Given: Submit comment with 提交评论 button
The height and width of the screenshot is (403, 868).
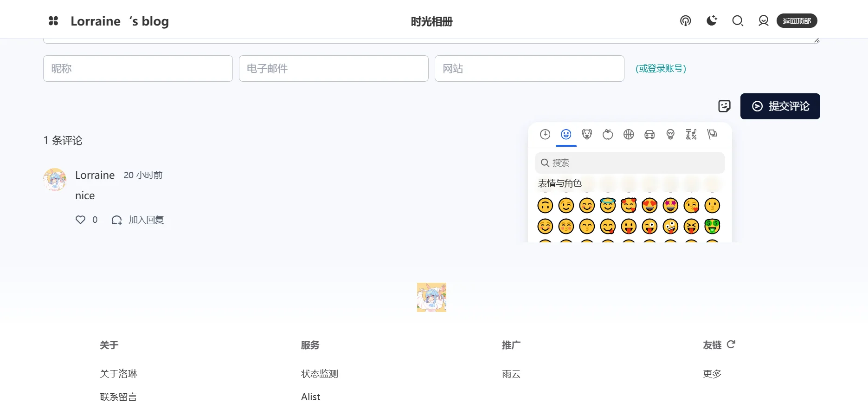Looking at the screenshot, I should 780,106.
